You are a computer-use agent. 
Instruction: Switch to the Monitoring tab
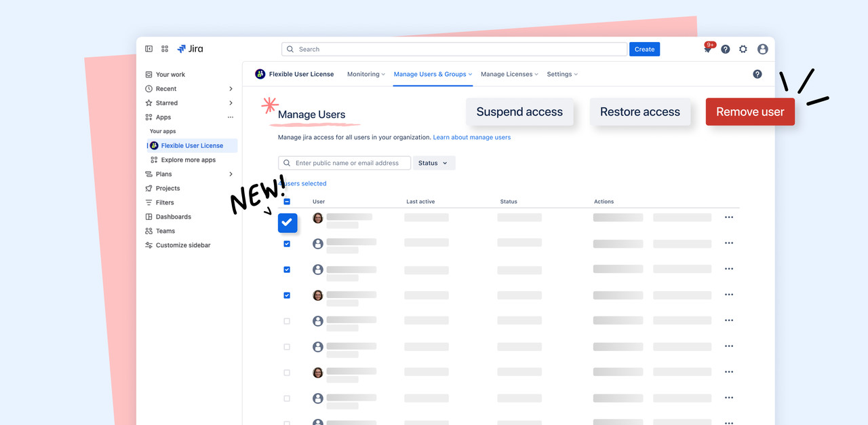pyautogui.click(x=366, y=74)
